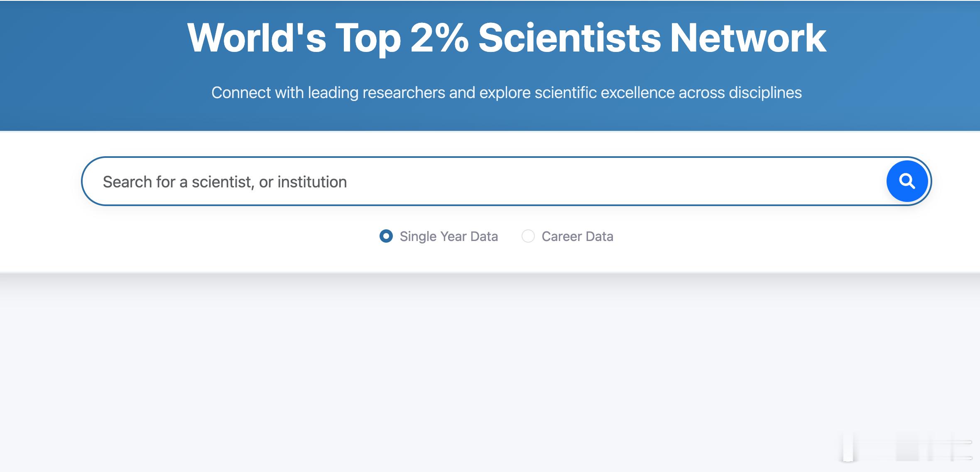The height and width of the screenshot is (472, 980).
Task: Click the blue magnifying glass search icon
Action: point(907,181)
